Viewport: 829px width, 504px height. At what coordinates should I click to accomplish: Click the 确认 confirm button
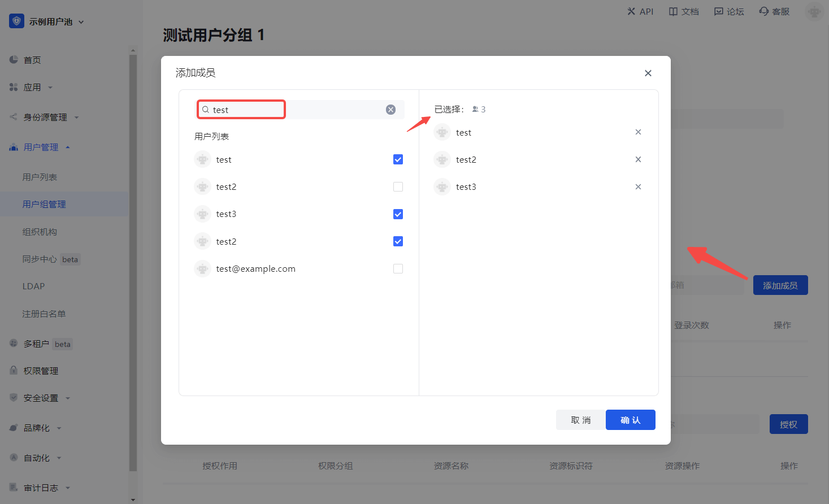point(630,420)
